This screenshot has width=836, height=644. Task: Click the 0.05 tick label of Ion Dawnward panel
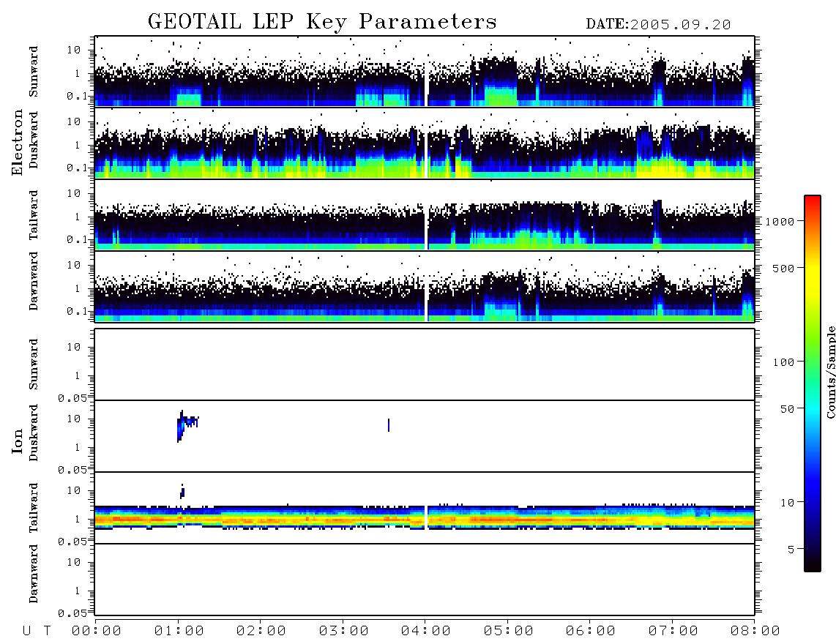point(72,613)
